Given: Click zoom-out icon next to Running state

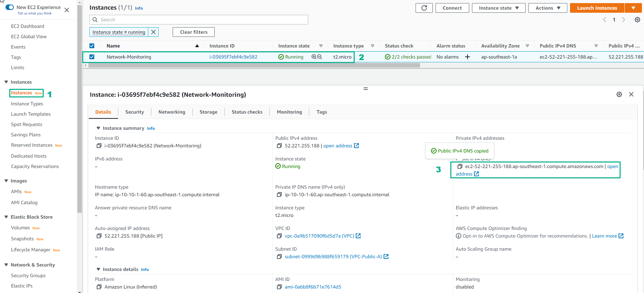Looking at the screenshot, I should 320,57.
